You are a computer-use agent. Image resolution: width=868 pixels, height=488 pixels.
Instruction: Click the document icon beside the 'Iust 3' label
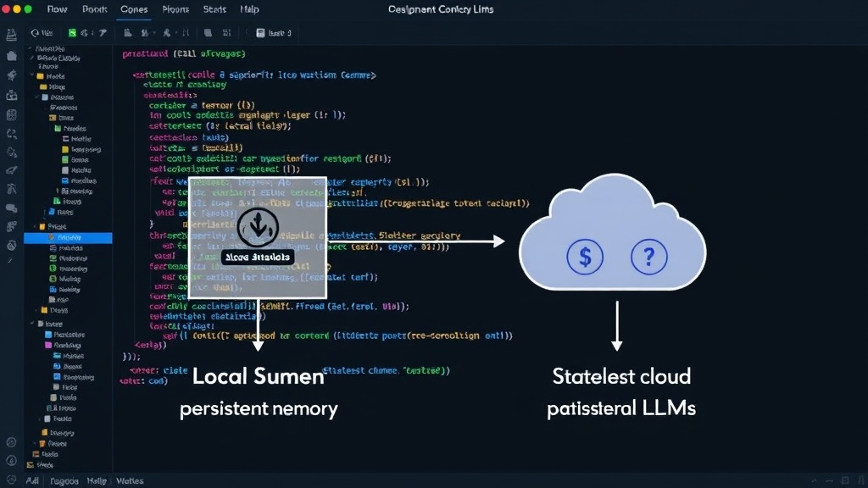260,33
